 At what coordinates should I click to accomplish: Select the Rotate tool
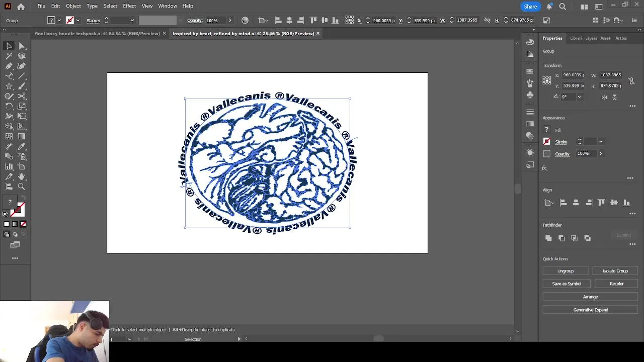(x=9, y=106)
